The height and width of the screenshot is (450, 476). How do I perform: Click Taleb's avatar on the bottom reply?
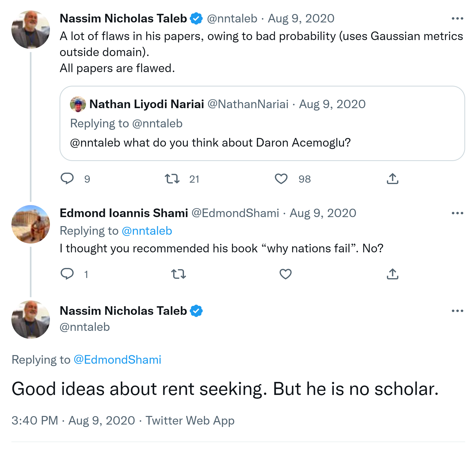pos(31,319)
